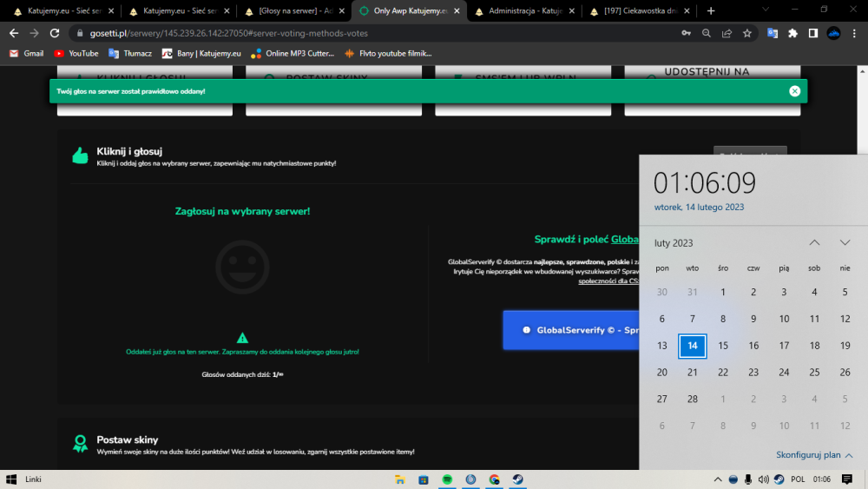This screenshot has width=868, height=489.
Task: Collapse the Skonfiguruj plan section
Action: point(814,454)
